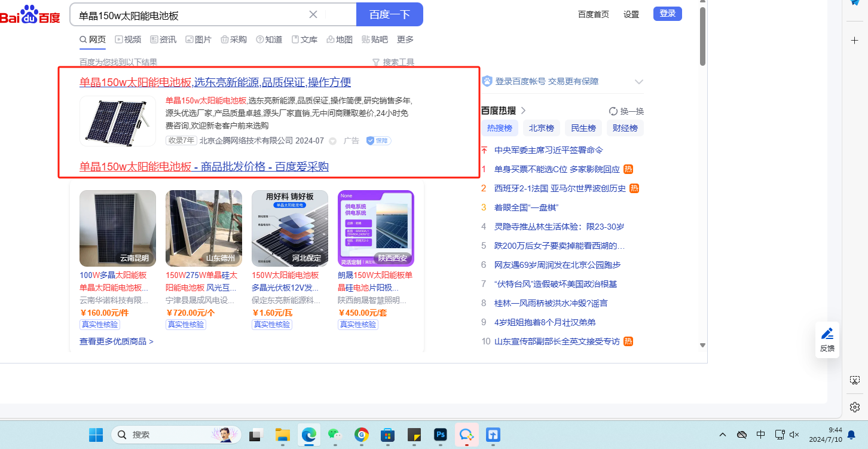
Task: Select the 北京榜 hot list tab
Action: point(542,128)
